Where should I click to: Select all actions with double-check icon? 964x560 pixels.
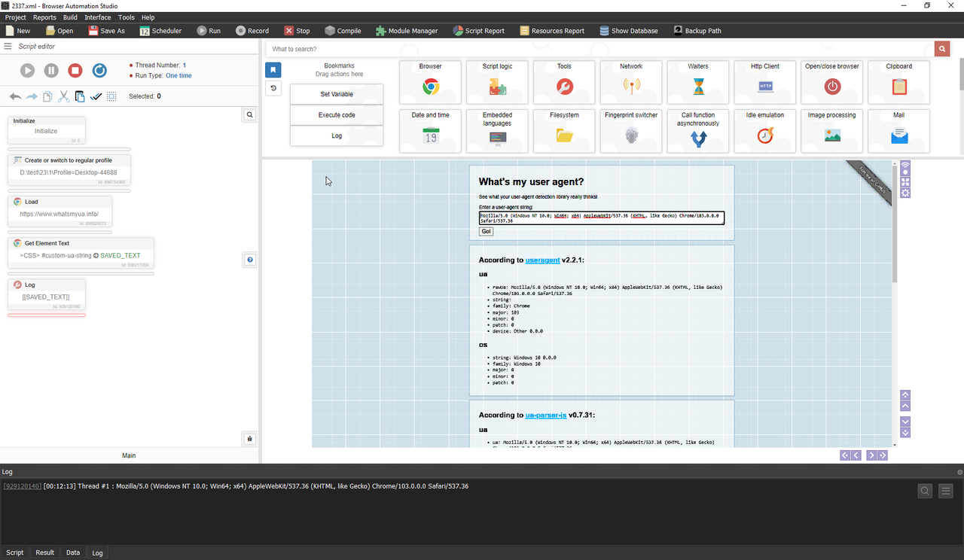(96, 96)
